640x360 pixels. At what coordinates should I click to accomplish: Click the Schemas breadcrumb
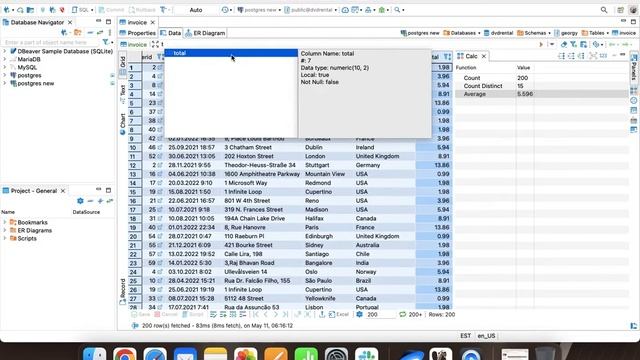(534, 33)
